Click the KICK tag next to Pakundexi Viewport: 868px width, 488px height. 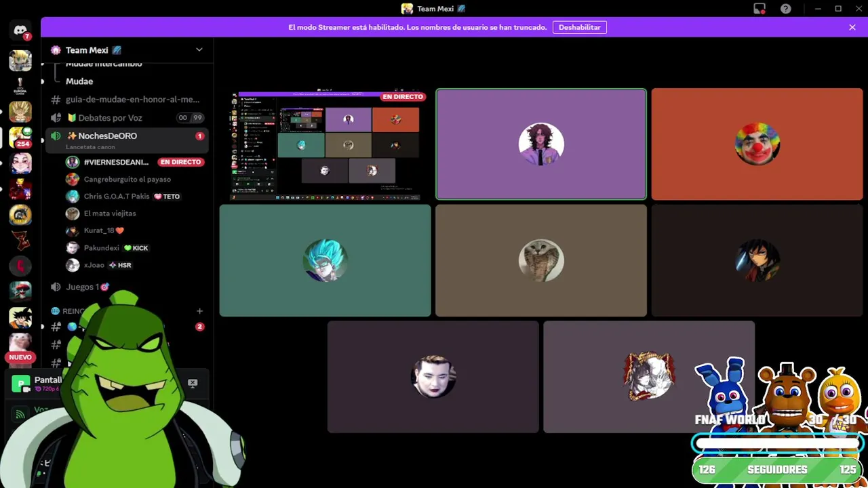(x=136, y=248)
